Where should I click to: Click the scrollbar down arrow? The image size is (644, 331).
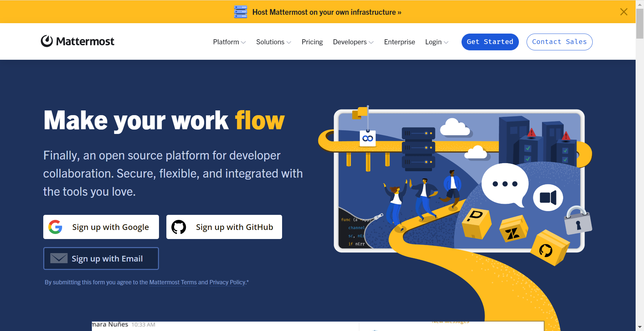click(x=640, y=327)
